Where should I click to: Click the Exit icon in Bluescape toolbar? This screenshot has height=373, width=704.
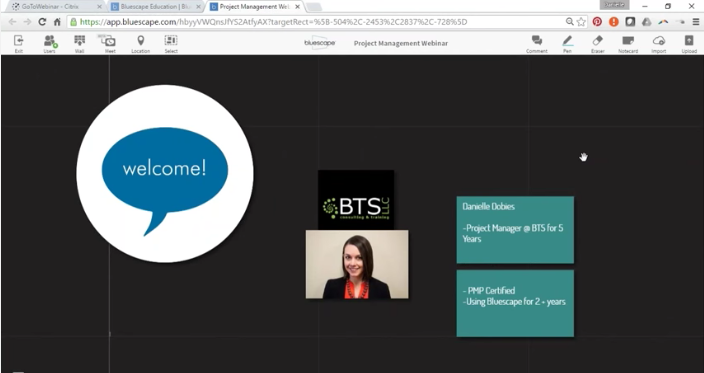(18, 41)
